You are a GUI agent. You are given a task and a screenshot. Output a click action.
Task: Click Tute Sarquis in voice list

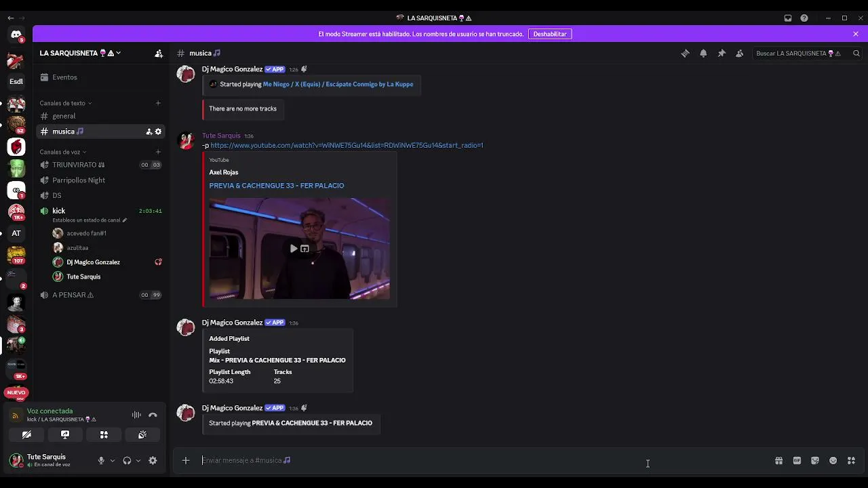(83, 277)
